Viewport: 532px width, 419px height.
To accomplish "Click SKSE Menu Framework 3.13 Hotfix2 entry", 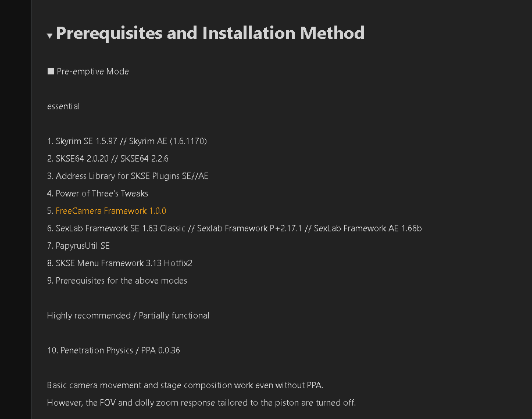I will coord(120,263).
